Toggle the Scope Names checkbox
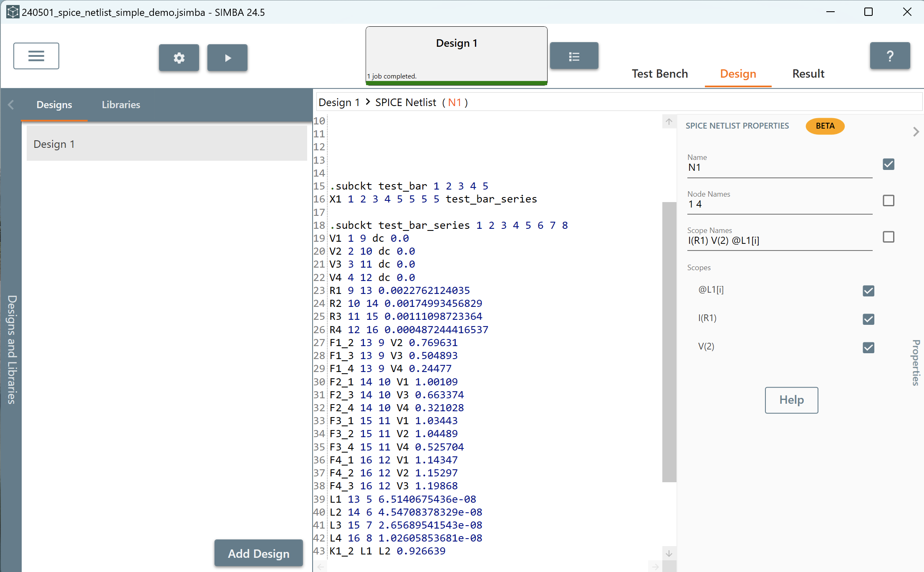Image resolution: width=924 pixels, height=572 pixels. coord(889,237)
